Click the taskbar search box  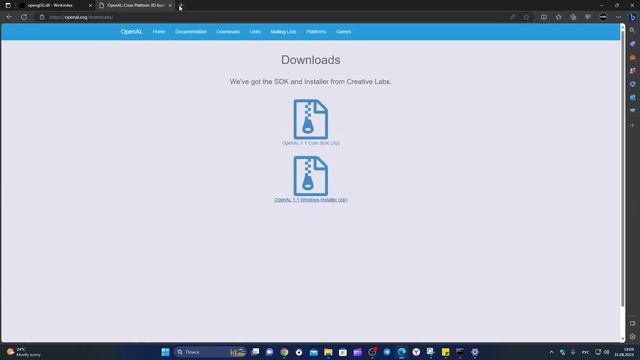210,352
